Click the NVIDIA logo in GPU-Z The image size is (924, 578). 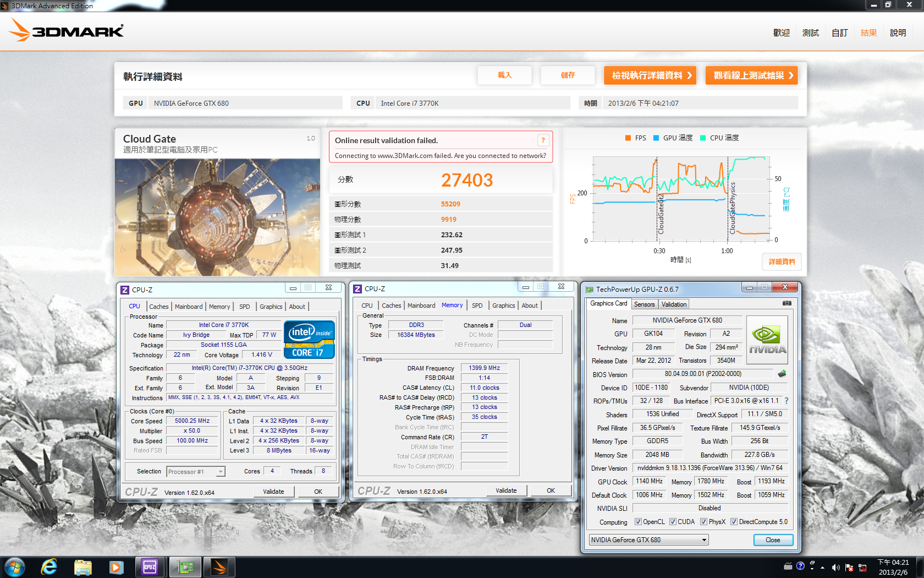tap(767, 340)
